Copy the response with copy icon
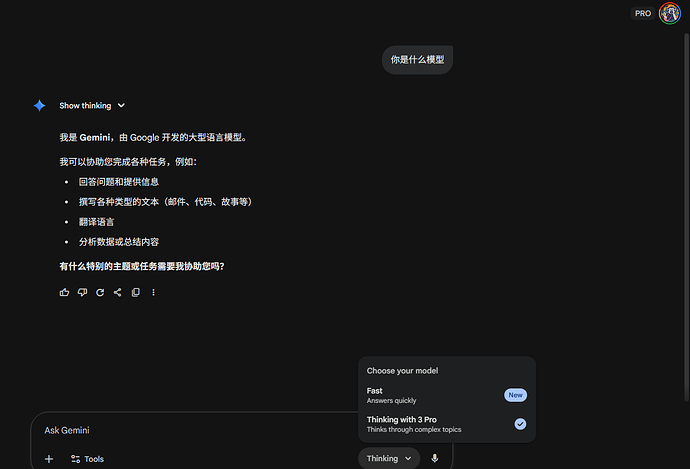690x469 pixels. (136, 292)
